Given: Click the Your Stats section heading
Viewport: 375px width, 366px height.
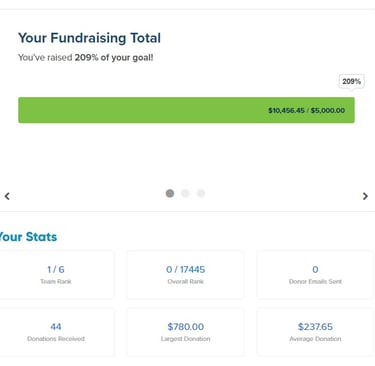Looking at the screenshot, I should [28, 237].
